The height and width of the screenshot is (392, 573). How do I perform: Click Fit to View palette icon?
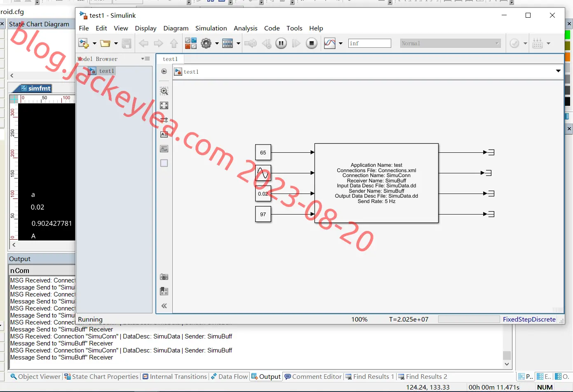tap(164, 105)
